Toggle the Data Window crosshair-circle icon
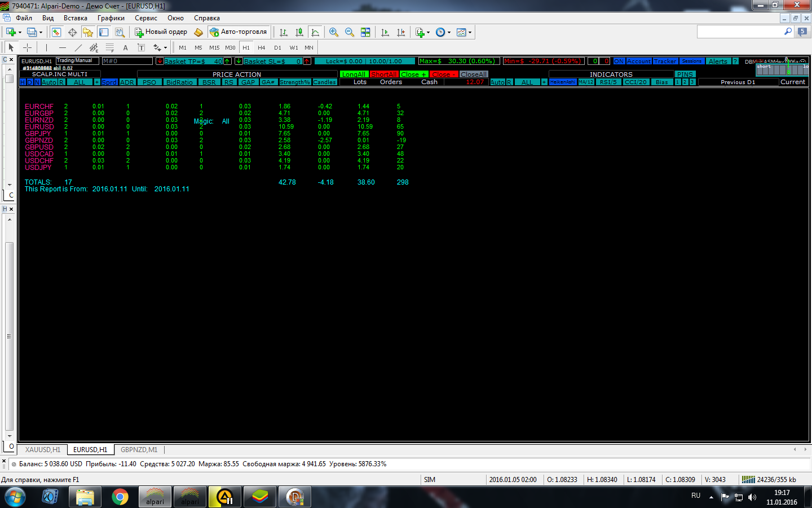Screen dimensions: 812x508 click(72, 32)
